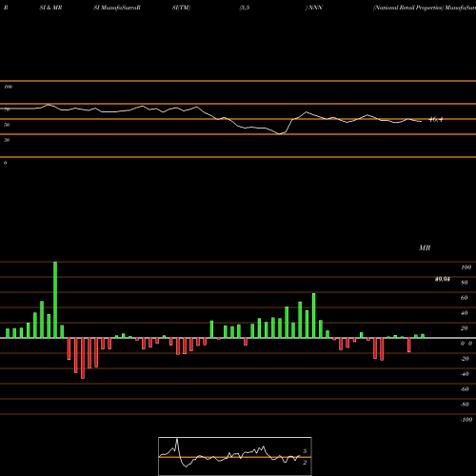Screen dimensions: 476x476
Task: Click the '-20' label on MR axis
Action: (x=465, y=359)
